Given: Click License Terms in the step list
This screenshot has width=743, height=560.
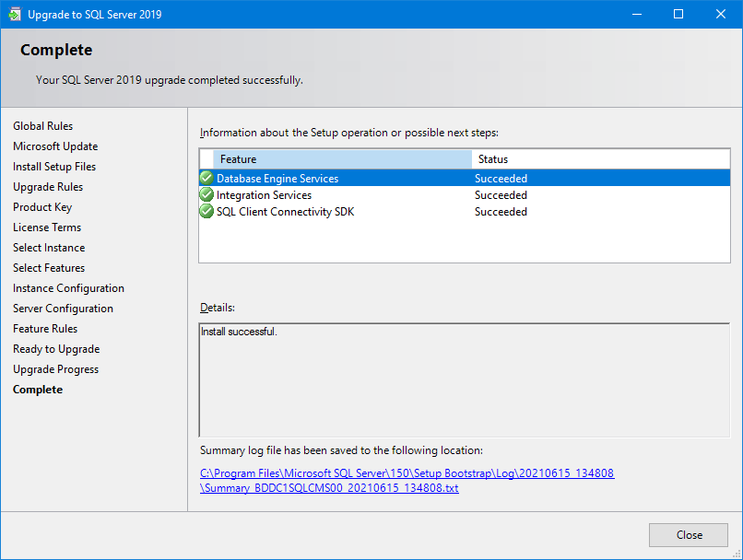Looking at the screenshot, I should (x=47, y=227).
